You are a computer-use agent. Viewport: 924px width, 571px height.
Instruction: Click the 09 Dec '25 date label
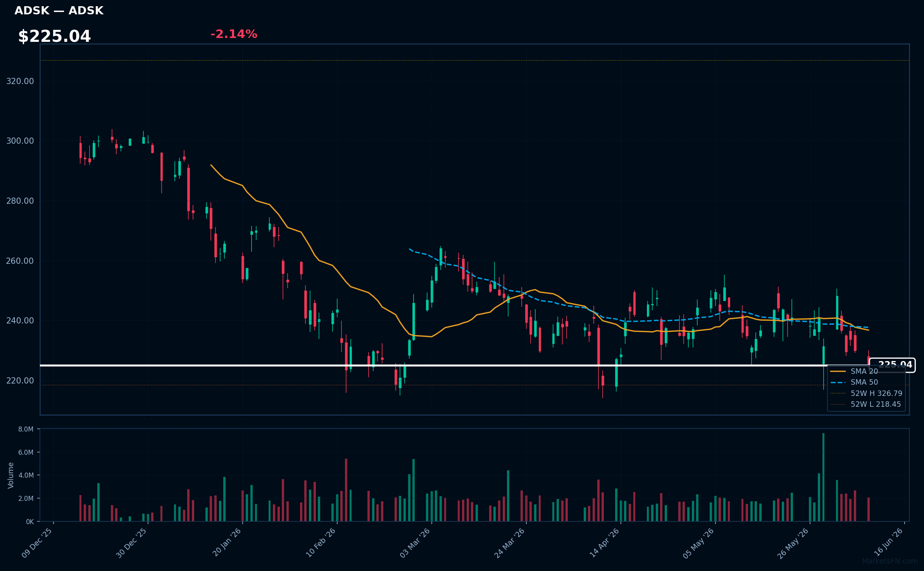coord(37,543)
